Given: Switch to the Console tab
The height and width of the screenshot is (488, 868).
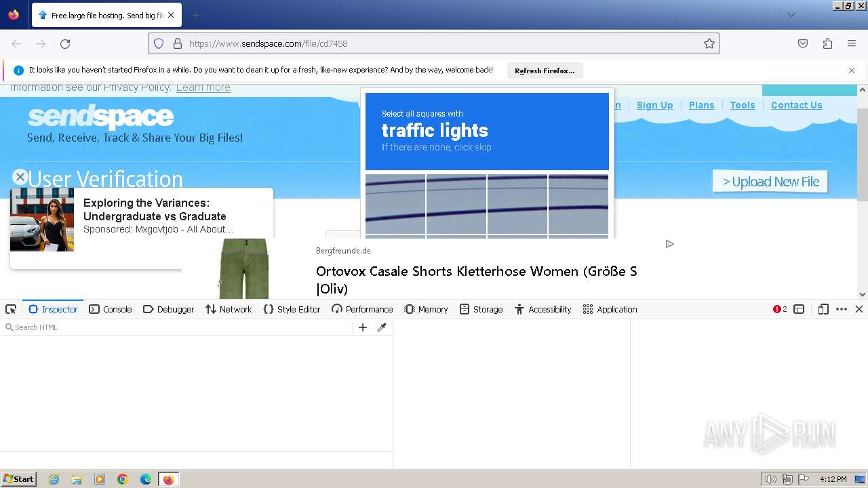Looking at the screenshot, I should tap(111, 309).
